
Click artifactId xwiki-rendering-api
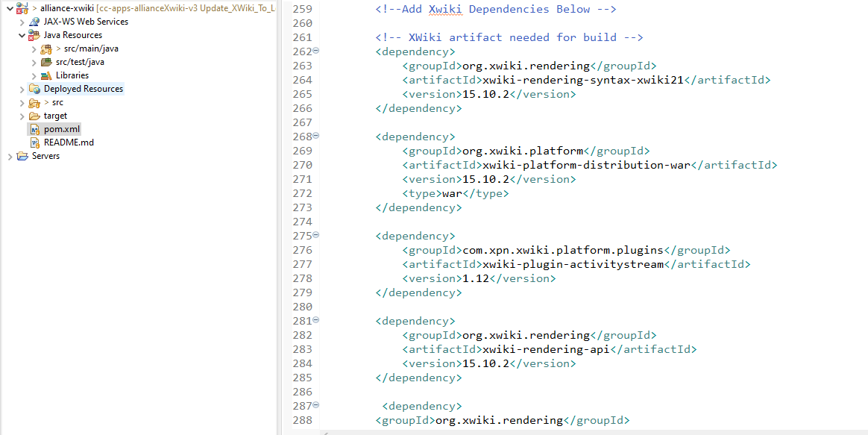pos(547,350)
